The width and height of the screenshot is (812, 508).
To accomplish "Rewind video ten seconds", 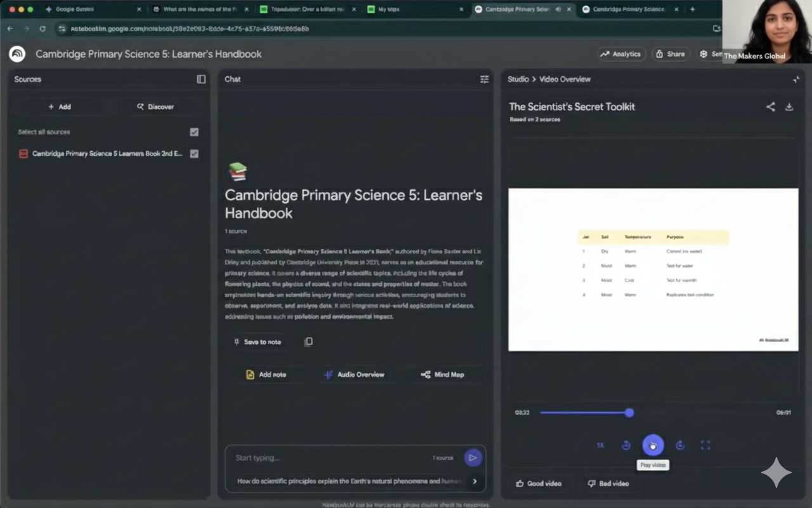I will point(626,445).
